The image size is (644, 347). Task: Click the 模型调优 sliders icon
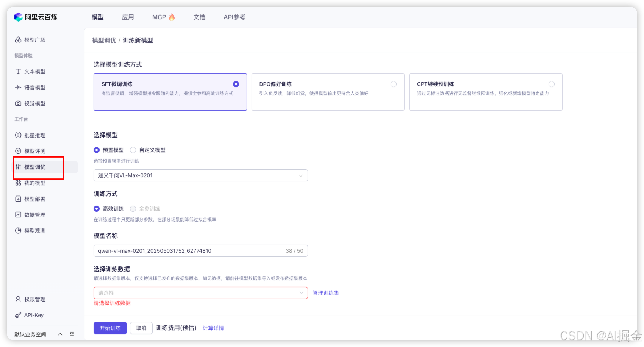click(18, 167)
